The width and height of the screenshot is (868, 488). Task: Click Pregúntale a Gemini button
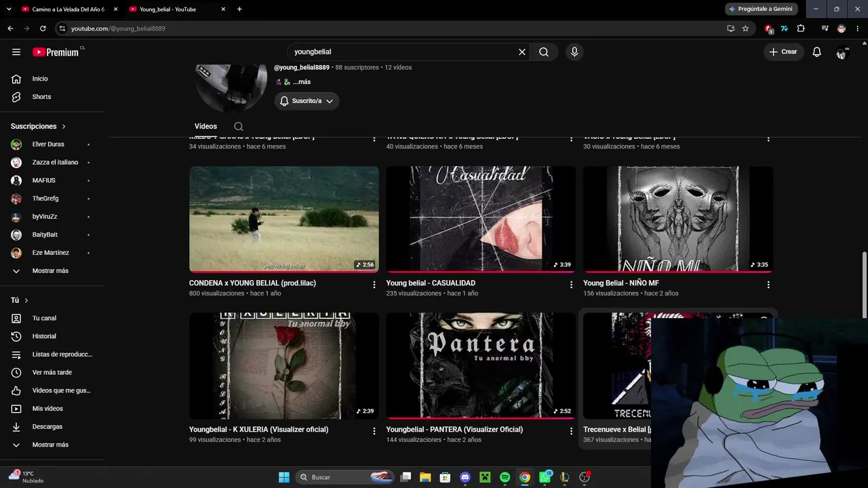(x=761, y=9)
